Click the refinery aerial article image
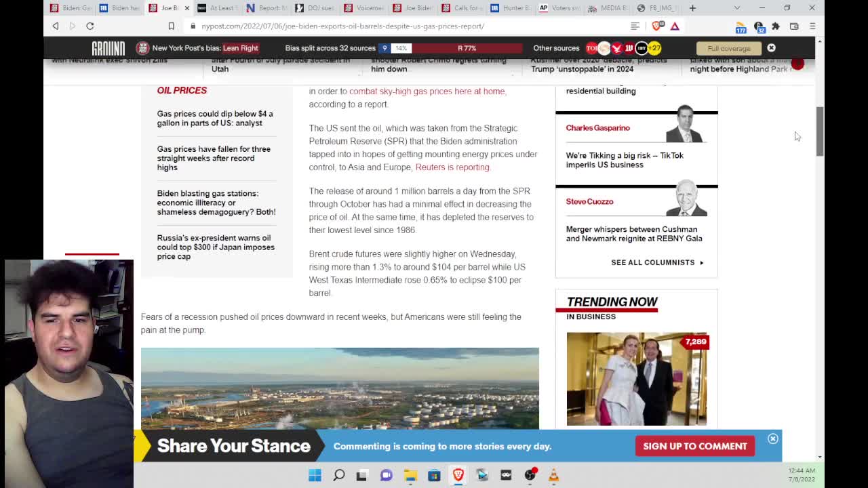Image resolution: width=868 pixels, height=488 pixels. click(x=340, y=388)
